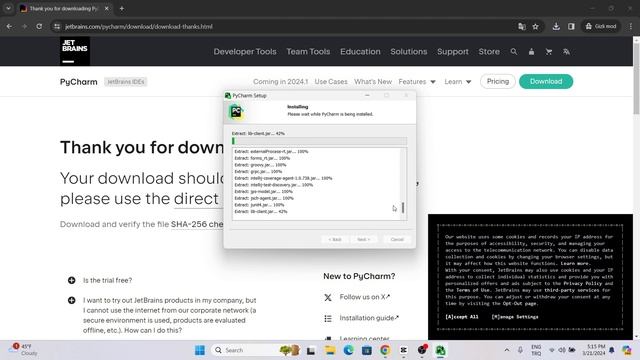Click the site information icon in address bar
The height and width of the screenshot is (360, 640).
point(57,27)
